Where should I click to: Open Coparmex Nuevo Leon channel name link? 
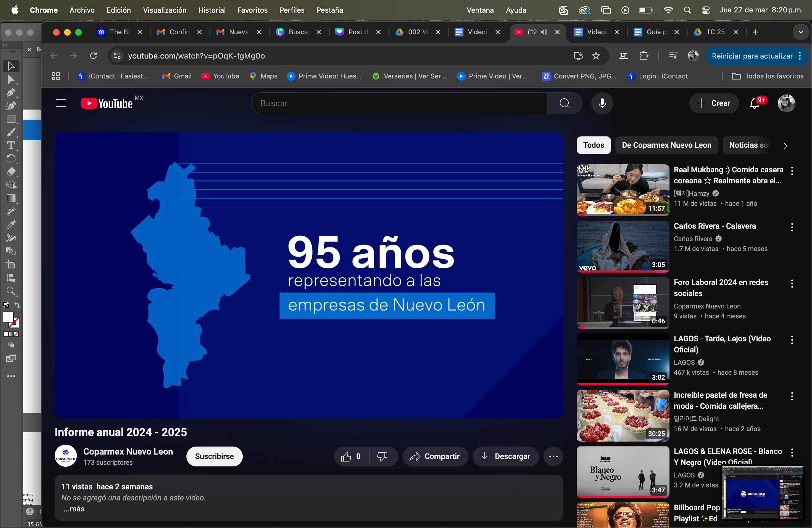click(128, 452)
